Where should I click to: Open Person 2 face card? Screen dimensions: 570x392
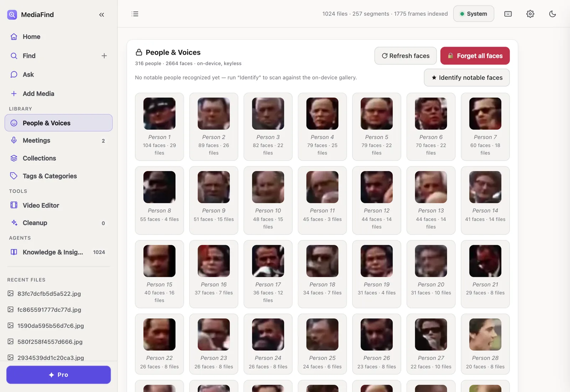214,127
